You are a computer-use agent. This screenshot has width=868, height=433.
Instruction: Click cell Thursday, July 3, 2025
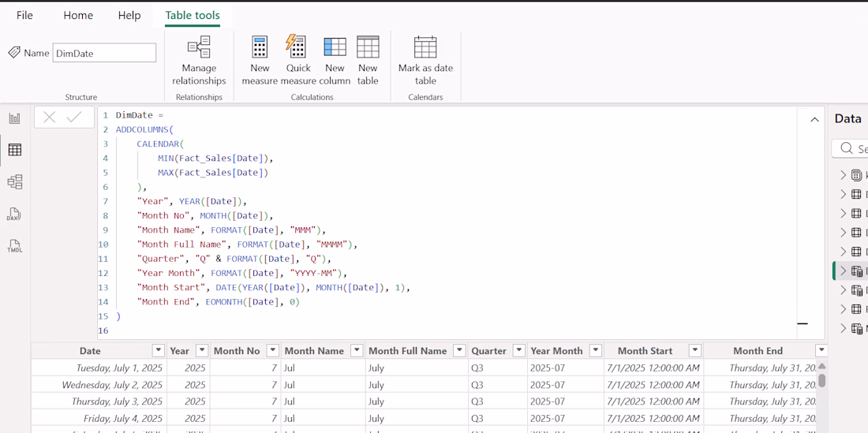click(x=99, y=401)
